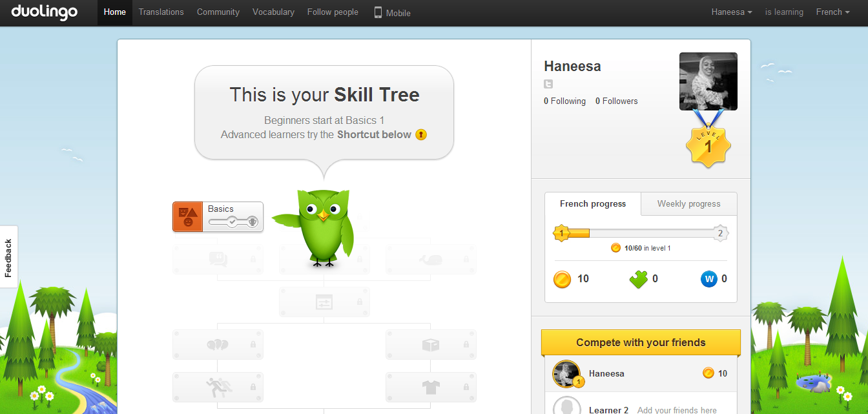Screen dimensions: 868x414
Task: Expand the French language dropdown
Action: (x=832, y=12)
